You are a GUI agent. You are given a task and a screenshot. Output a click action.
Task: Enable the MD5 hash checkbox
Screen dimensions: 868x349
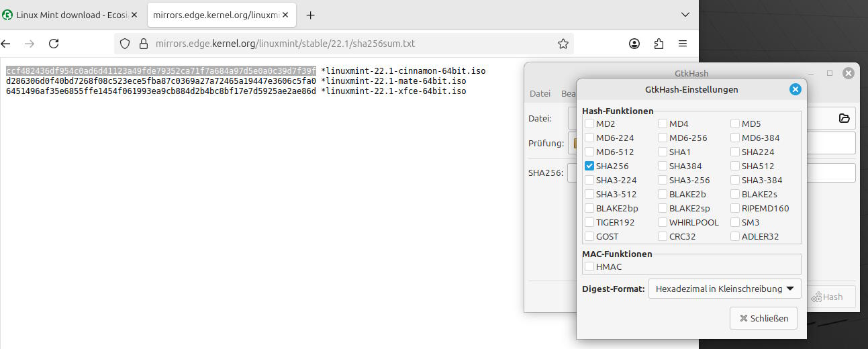(735, 123)
